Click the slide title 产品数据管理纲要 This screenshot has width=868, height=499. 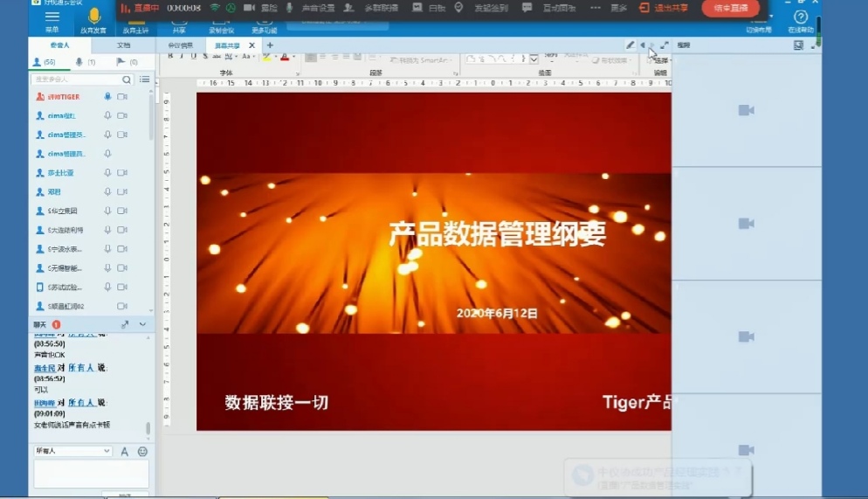(497, 233)
